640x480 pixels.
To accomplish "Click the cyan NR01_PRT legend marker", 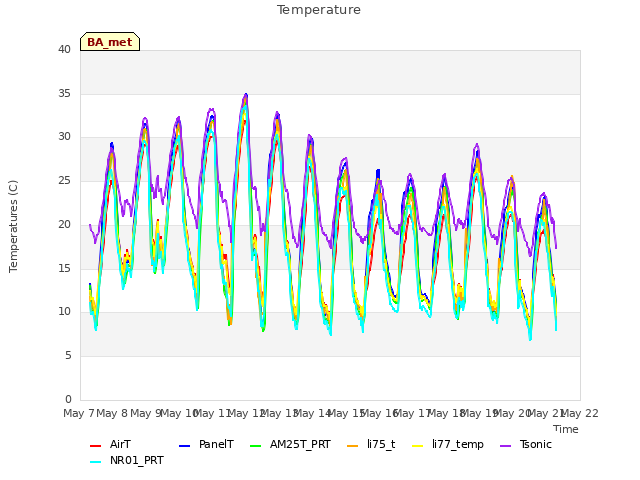I will [95, 462].
